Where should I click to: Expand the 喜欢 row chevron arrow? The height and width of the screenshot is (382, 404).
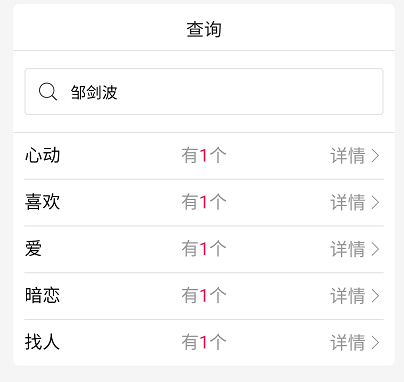pyautogui.click(x=376, y=202)
